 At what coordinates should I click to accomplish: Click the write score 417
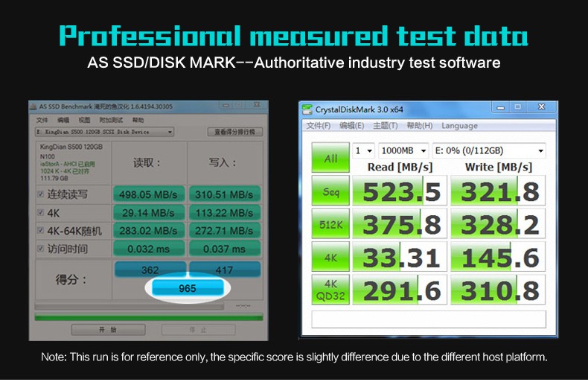click(224, 270)
